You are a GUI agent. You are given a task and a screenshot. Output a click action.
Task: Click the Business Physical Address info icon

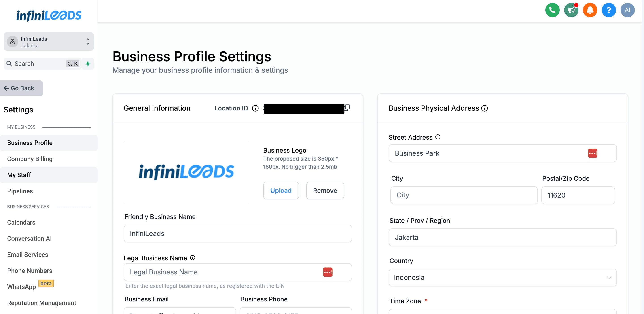tap(485, 108)
